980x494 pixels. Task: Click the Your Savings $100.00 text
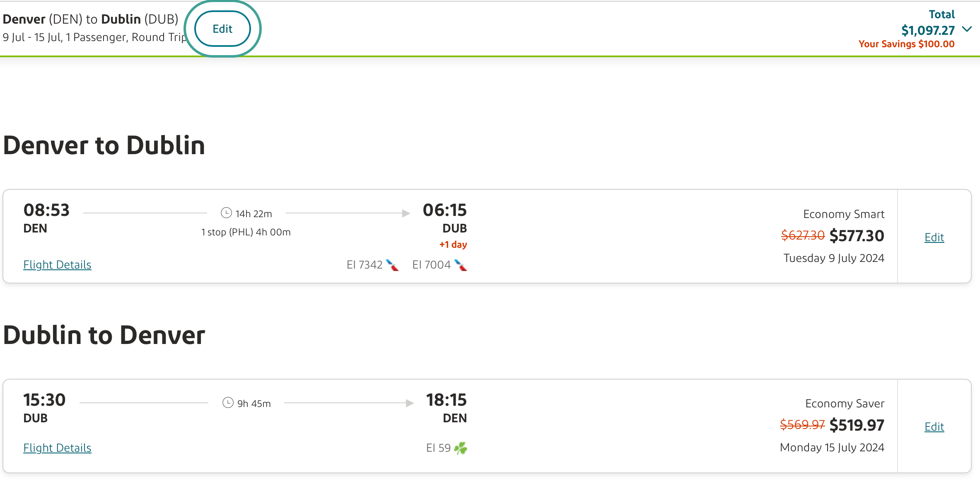pyautogui.click(x=906, y=44)
